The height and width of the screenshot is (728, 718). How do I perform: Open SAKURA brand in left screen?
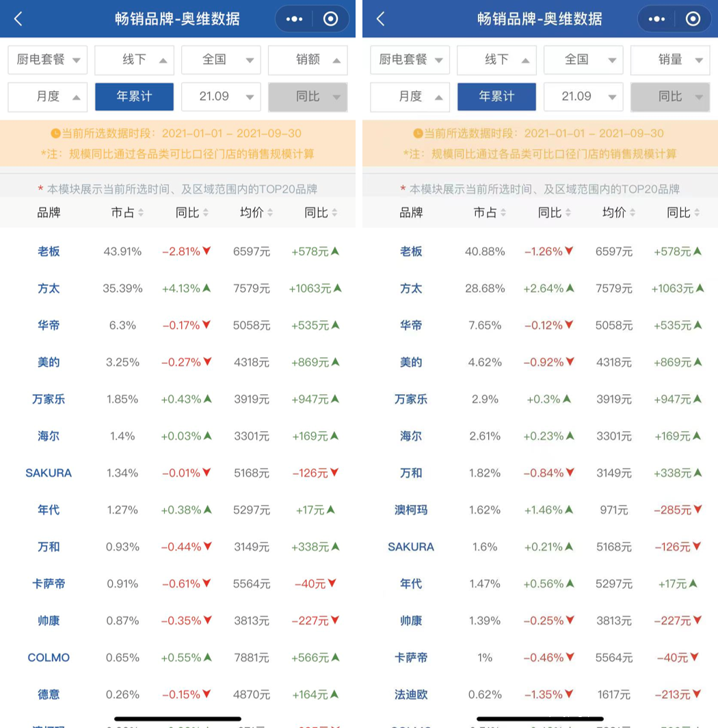pos(49,473)
